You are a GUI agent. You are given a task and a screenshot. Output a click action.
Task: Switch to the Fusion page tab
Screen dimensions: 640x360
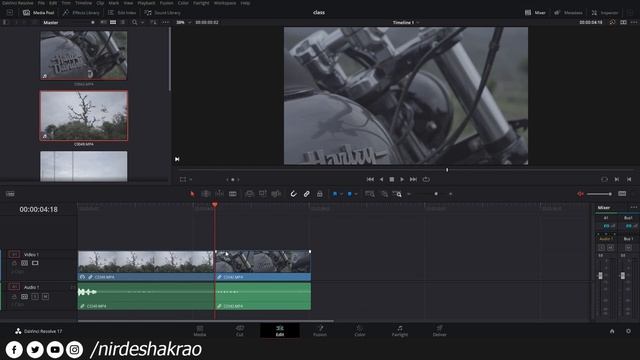click(320, 331)
